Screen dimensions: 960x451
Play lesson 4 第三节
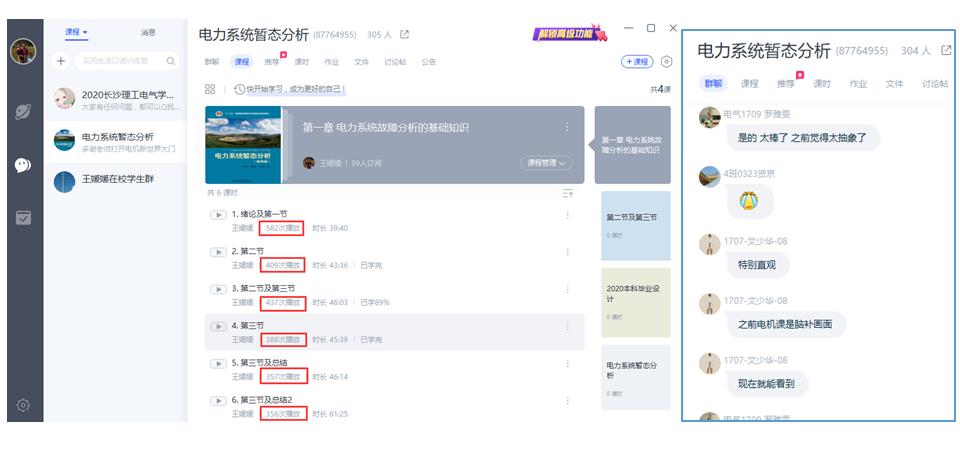pos(217,326)
